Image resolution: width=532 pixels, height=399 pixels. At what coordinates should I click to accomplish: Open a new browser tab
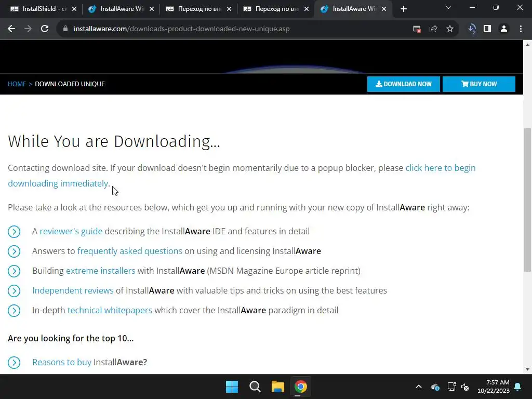point(403,9)
